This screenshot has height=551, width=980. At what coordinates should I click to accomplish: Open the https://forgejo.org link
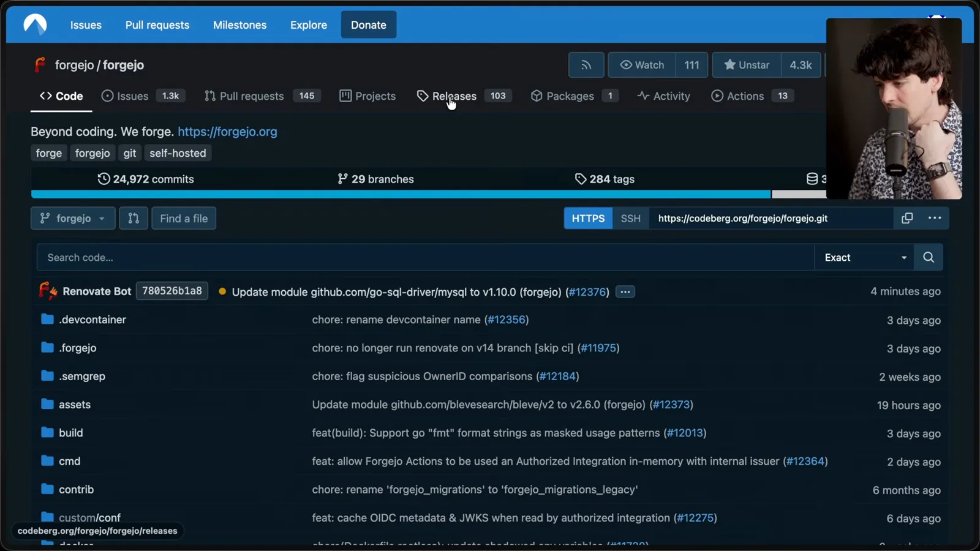(227, 132)
